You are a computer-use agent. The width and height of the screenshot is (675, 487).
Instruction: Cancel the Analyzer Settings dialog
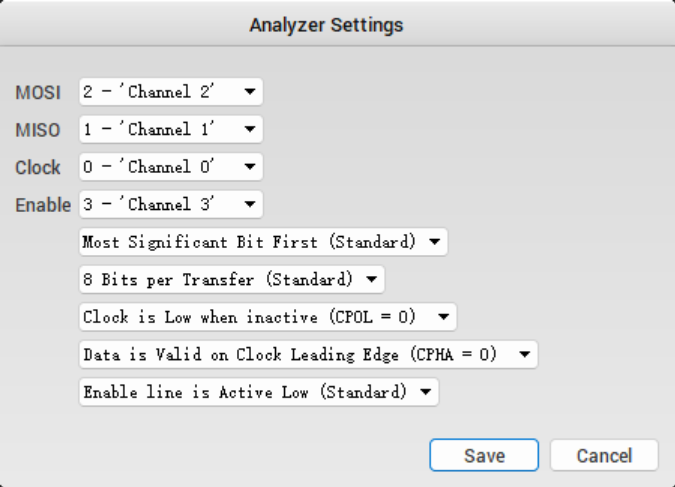pyautogui.click(x=604, y=456)
